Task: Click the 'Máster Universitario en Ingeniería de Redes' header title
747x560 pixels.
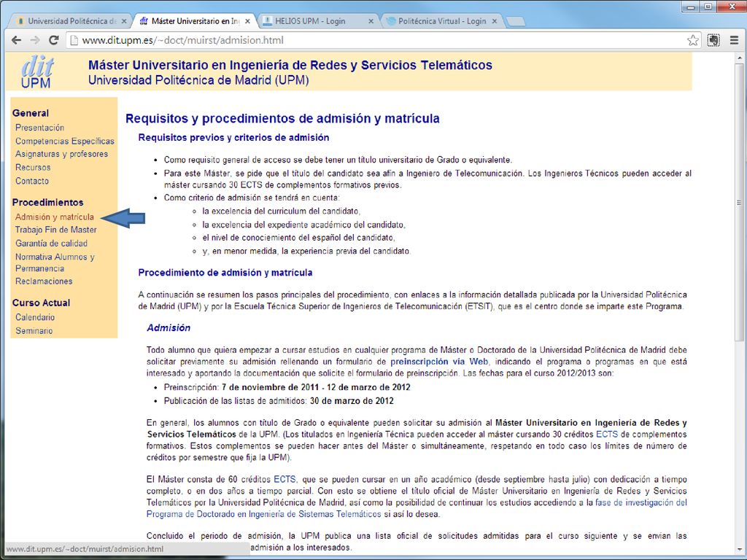Action: pyautogui.click(x=290, y=65)
